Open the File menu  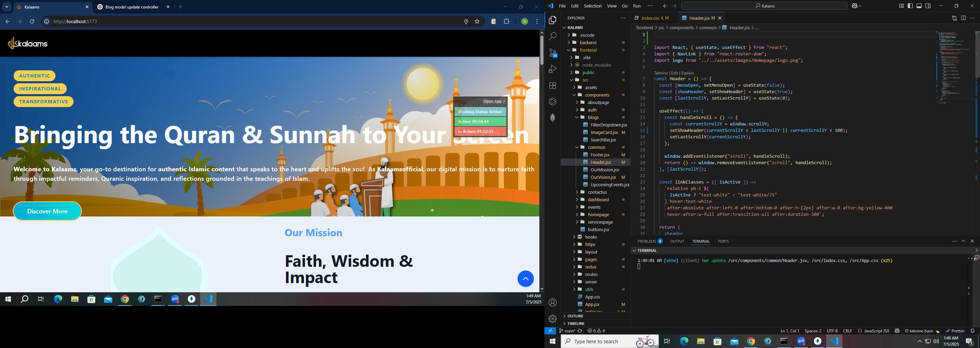click(562, 6)
